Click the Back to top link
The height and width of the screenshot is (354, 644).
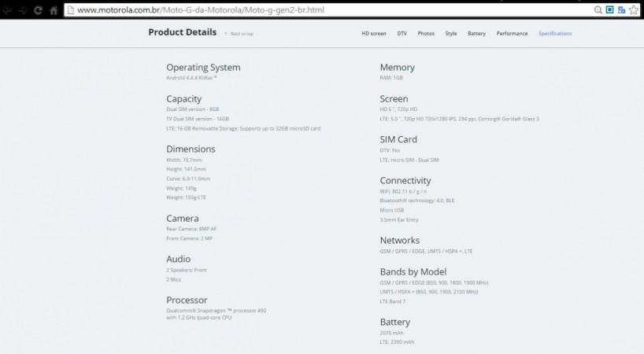[x=239, y=34]
